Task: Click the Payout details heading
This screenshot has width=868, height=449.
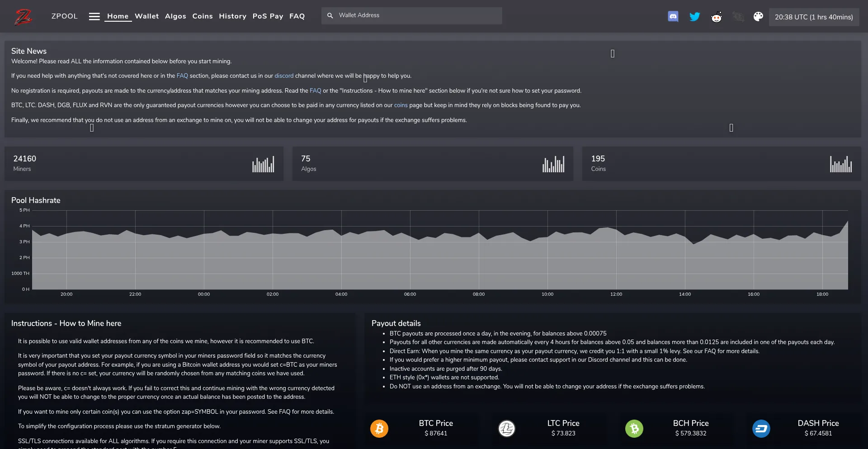Action: (396, 323)
